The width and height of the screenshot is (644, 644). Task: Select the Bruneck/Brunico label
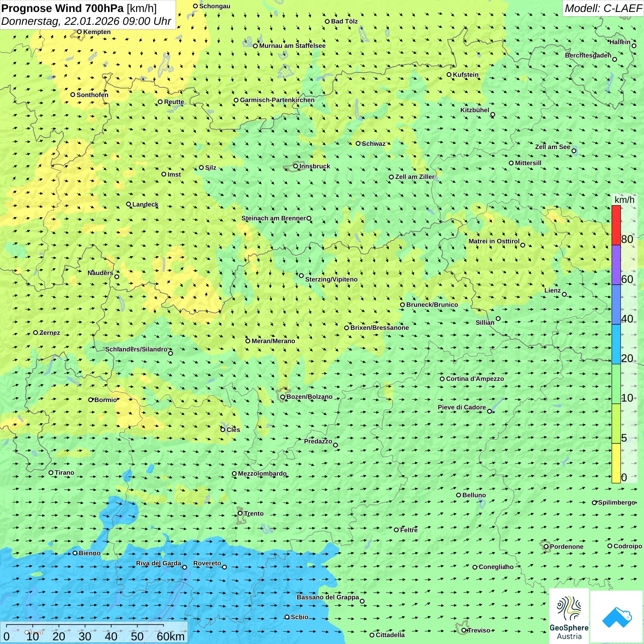pyautogui.click(x=432, y=305)
